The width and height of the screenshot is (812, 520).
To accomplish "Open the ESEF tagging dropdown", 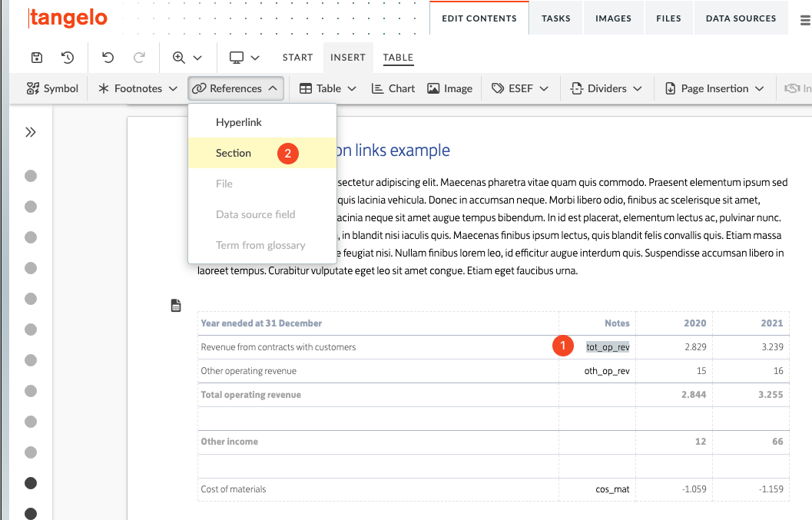I will pos(520,88).
